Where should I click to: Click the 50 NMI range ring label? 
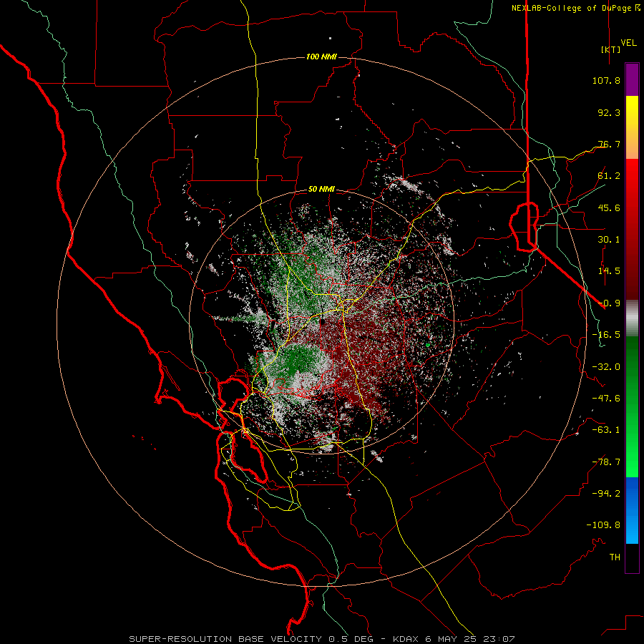[321, 190]
